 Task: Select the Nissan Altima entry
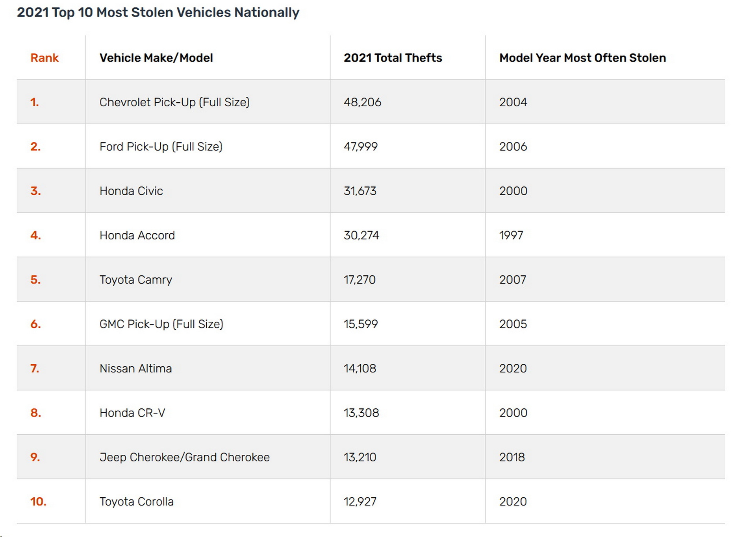click(135, 369)
